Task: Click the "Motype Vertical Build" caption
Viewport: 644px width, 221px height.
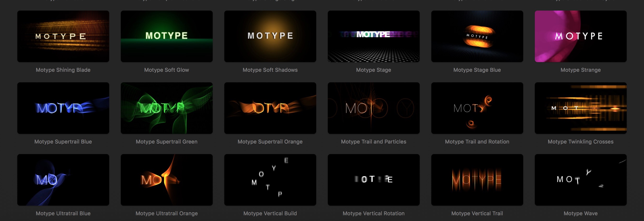Action: [x=270, y=214]
